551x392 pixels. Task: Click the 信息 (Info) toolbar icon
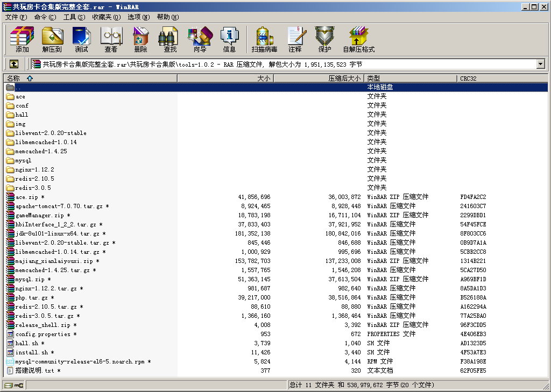pos(229,39)
